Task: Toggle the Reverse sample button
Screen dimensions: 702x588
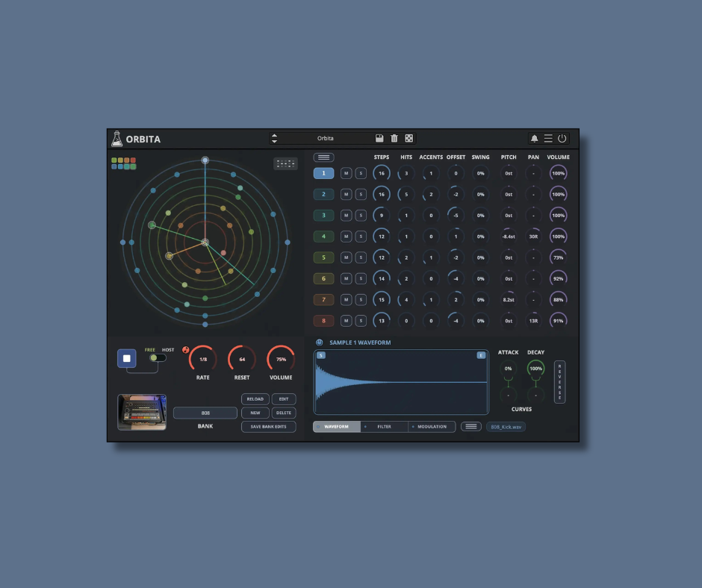Action: 559,382
